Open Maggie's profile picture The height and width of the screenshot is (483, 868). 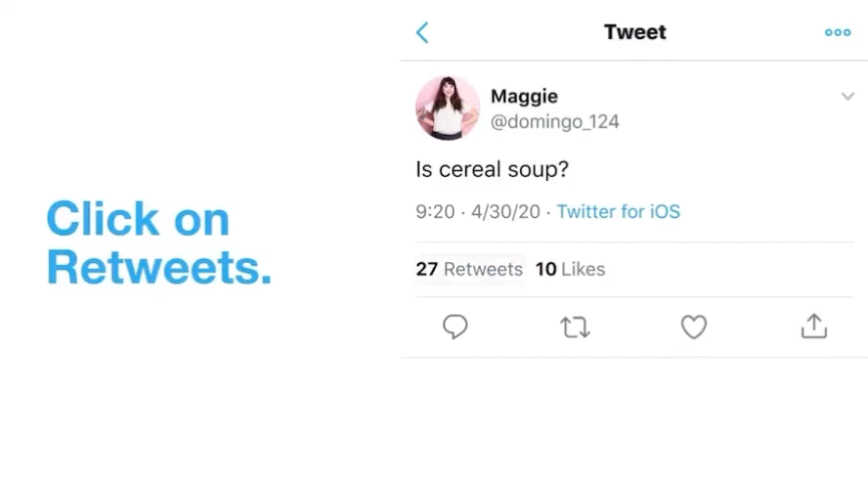coord(448,108)
